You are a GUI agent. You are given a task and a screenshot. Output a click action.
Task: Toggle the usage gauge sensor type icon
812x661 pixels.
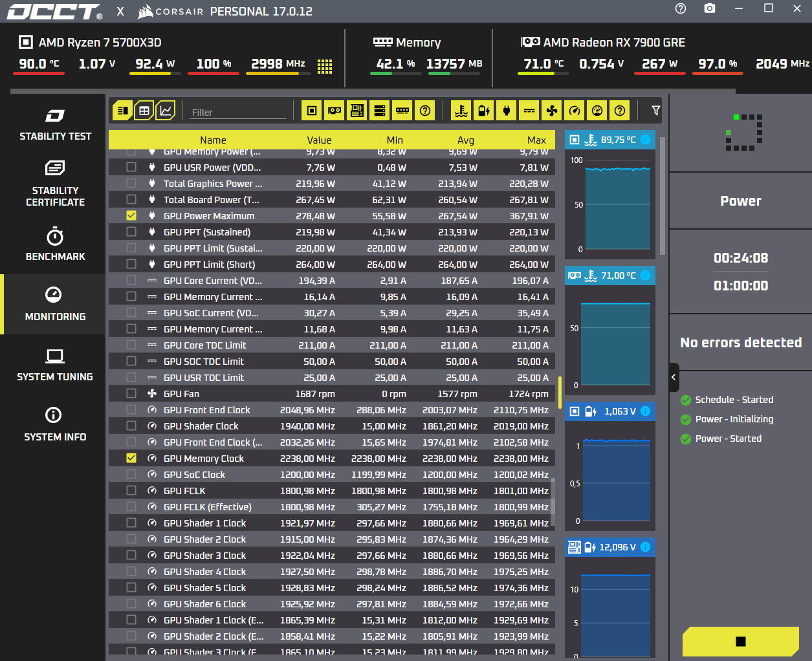pos(597,111)
